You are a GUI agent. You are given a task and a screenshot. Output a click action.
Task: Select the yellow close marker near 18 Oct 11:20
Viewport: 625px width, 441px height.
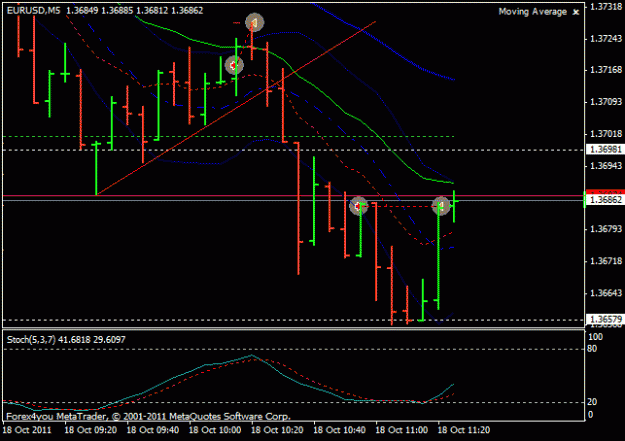point(441,206)
